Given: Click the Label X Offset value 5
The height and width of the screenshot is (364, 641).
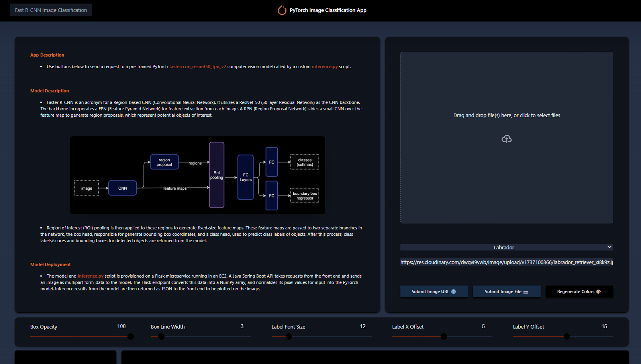Looking at the screenshot, I should 483,326.
